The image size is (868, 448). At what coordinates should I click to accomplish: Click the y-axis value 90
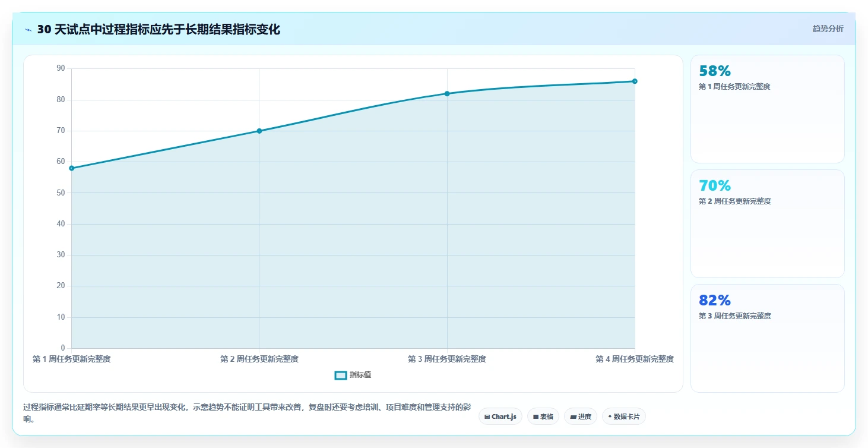coord(61,68)
